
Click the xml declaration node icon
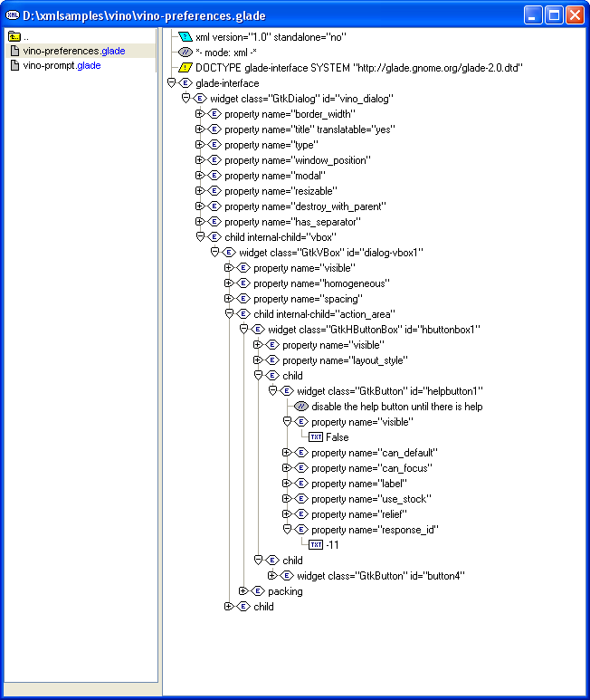(186, 37)
